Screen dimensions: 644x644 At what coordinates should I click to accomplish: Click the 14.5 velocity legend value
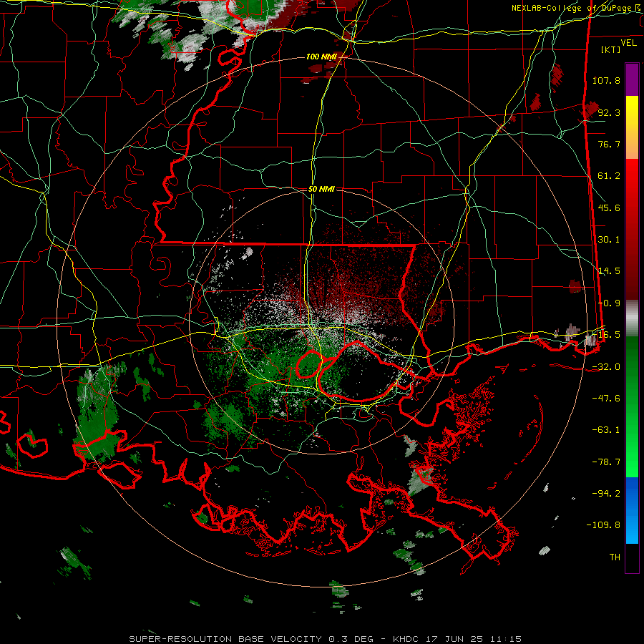point(609,271)
